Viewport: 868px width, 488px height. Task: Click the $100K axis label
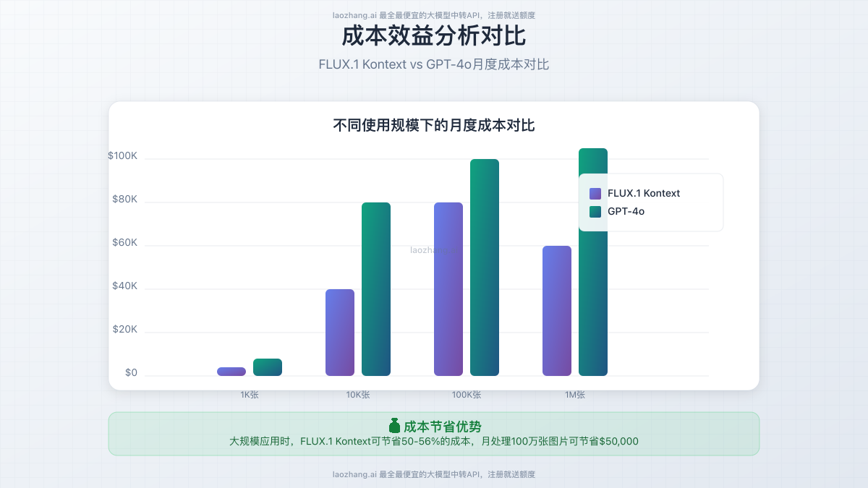tap(122, 156)
